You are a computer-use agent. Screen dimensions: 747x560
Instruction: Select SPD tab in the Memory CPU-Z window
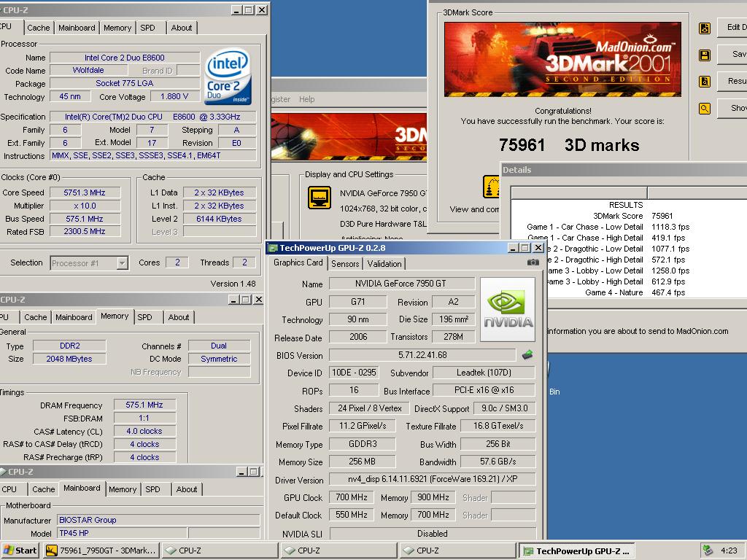(145, 317)
